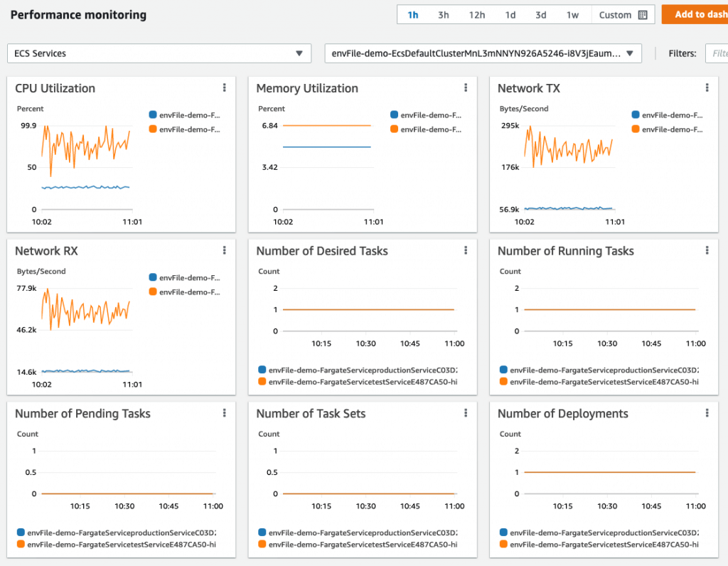Open the CPU Utilization widget options menu
The image size is (728, 566).
[225, 87]
